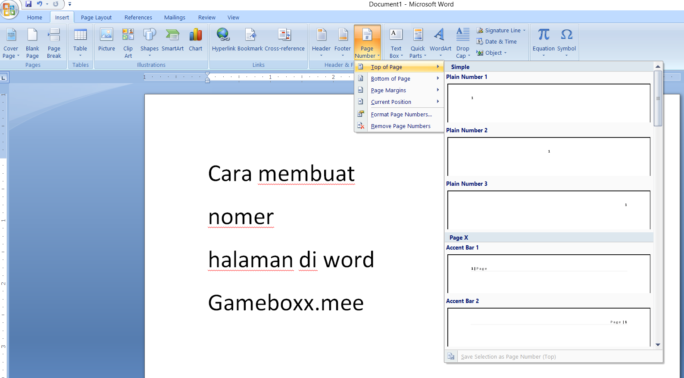Screen dimensions: 684x378
Task: Click the indent marker on the ruler
Action: tap(208, 78)
